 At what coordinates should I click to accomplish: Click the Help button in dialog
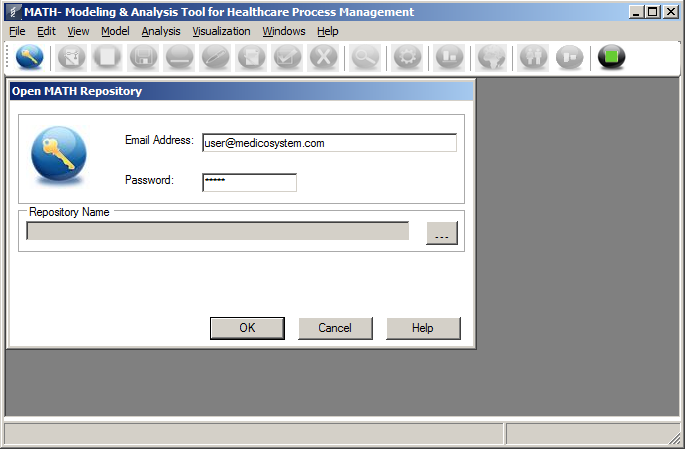tap(423, 328)
